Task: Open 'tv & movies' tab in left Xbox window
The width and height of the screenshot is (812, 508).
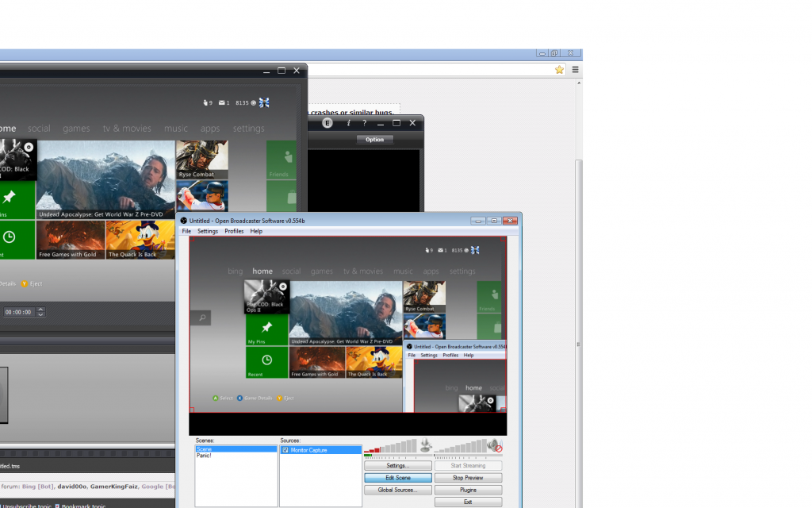Action: [127, 128]
